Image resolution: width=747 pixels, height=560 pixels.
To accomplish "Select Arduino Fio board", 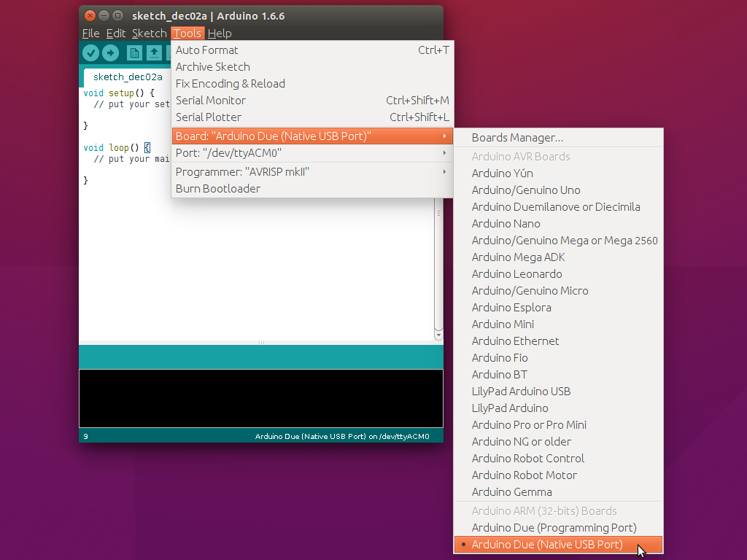I will click(x=558, y=357).
